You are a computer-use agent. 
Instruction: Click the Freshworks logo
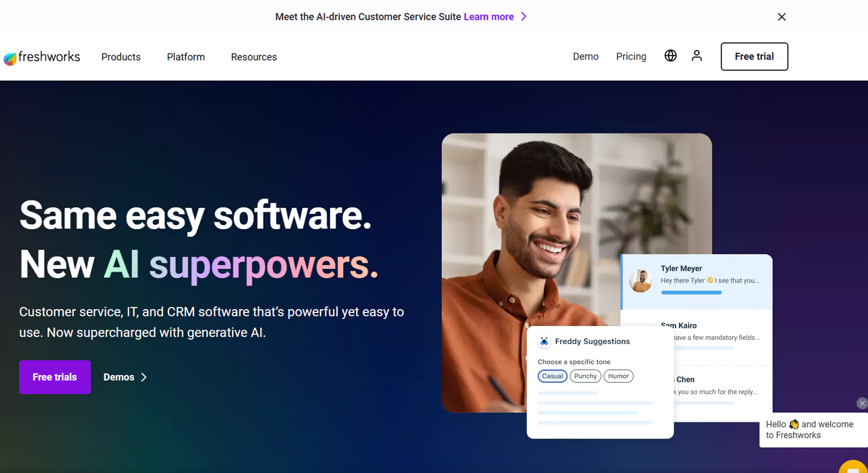coord(42,57)
